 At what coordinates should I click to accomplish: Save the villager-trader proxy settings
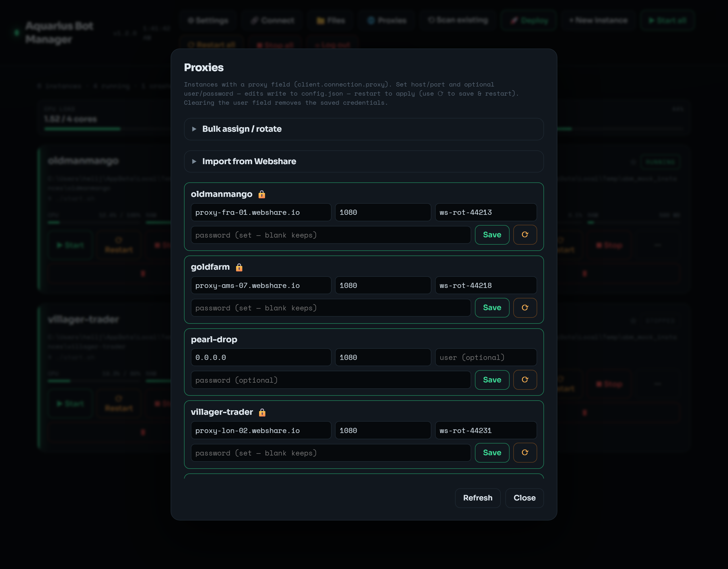(x=492, y=453)
